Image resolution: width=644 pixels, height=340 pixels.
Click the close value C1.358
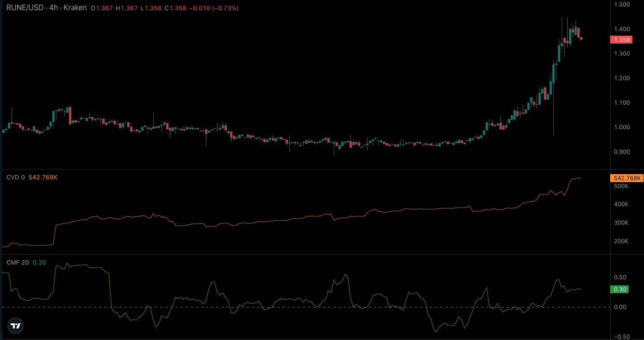[x=175, y=8]
